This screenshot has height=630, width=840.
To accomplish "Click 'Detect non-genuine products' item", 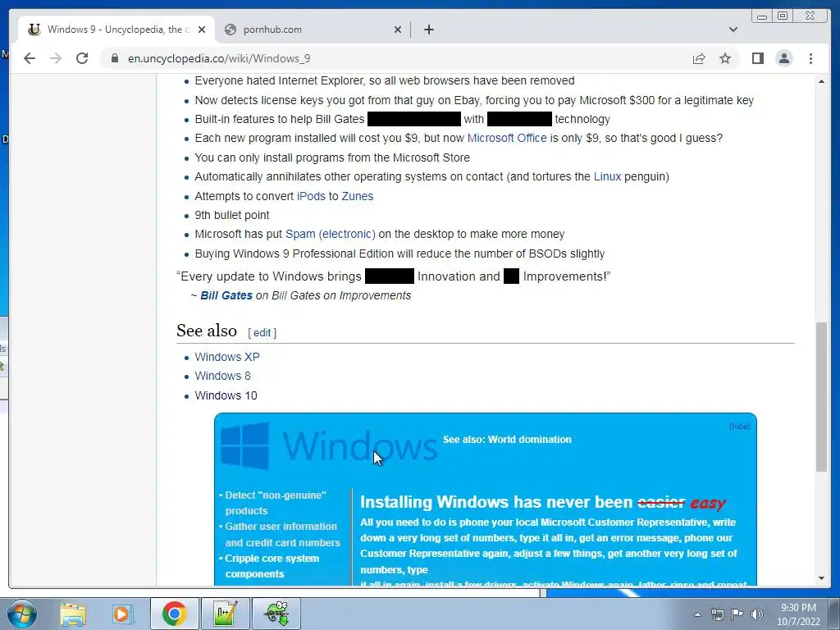I will coord(276,503).
